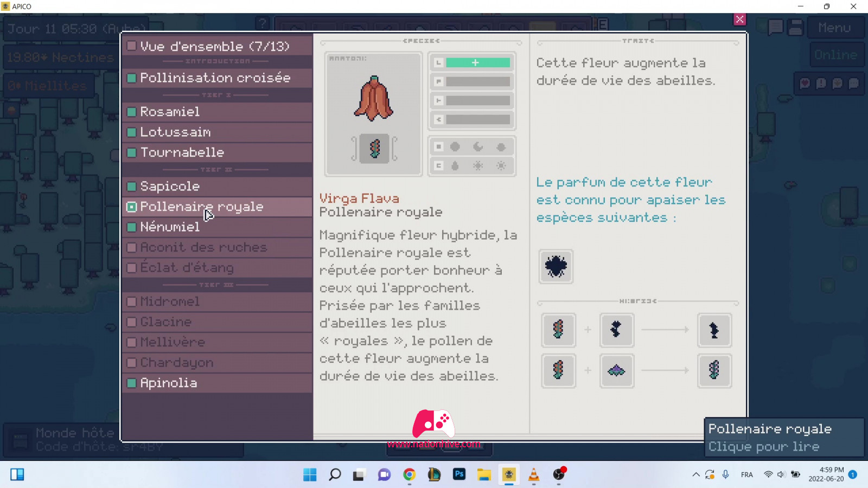868x488 pixels.
Task: Click the ellipsis emote bubble in the HUD
Action: (x=854, y=84)
